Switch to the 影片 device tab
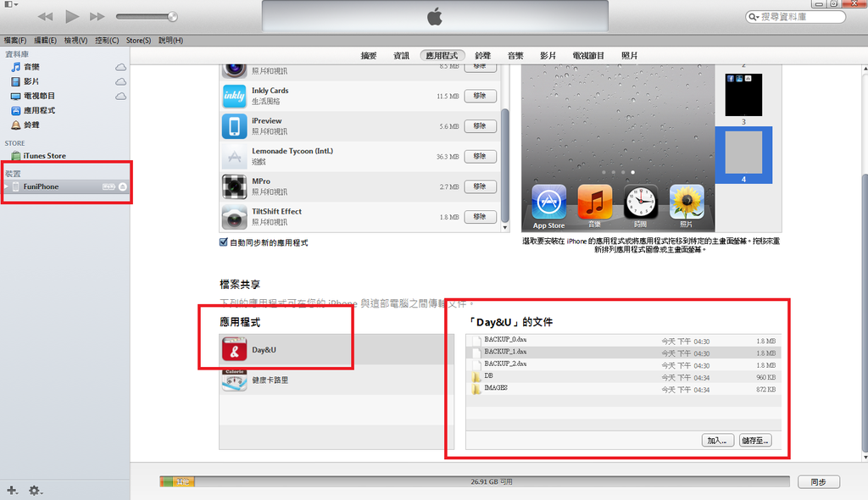Screen dimensions: 868x500 click(548, 55)
